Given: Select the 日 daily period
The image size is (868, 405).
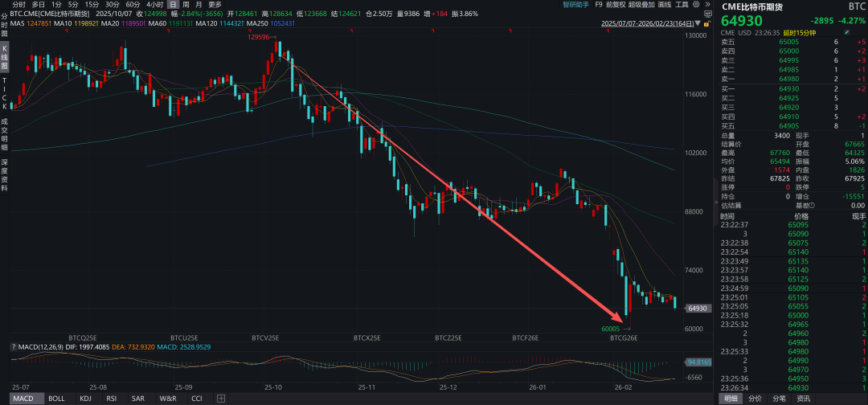Looking at the screenshot, I should [x=173, y=4].
